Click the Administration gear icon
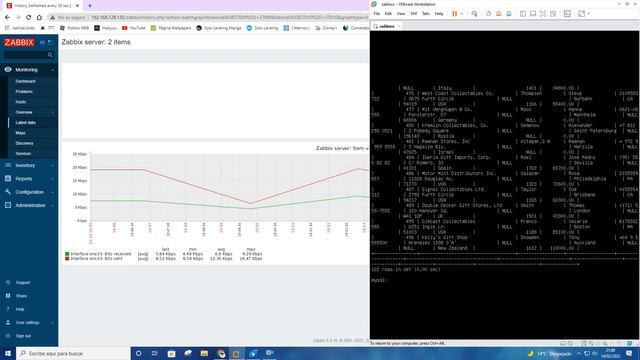This screenshot has width=640, height=360. click(x=8, y=205)
